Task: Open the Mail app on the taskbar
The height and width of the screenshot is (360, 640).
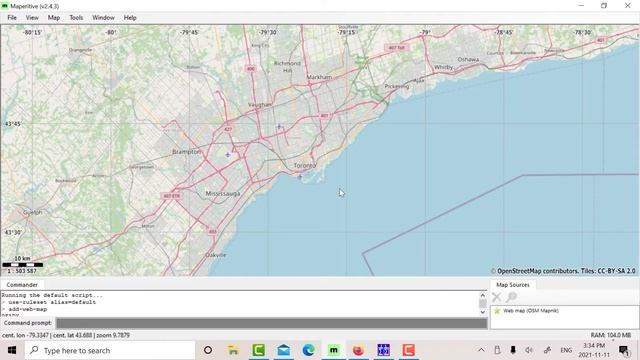Action: 283,350
